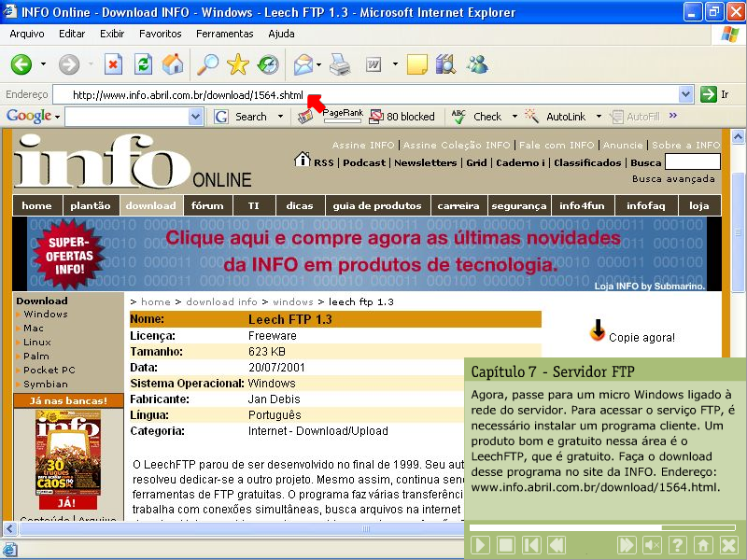Open the History toolbar icon

click(268, 64)
